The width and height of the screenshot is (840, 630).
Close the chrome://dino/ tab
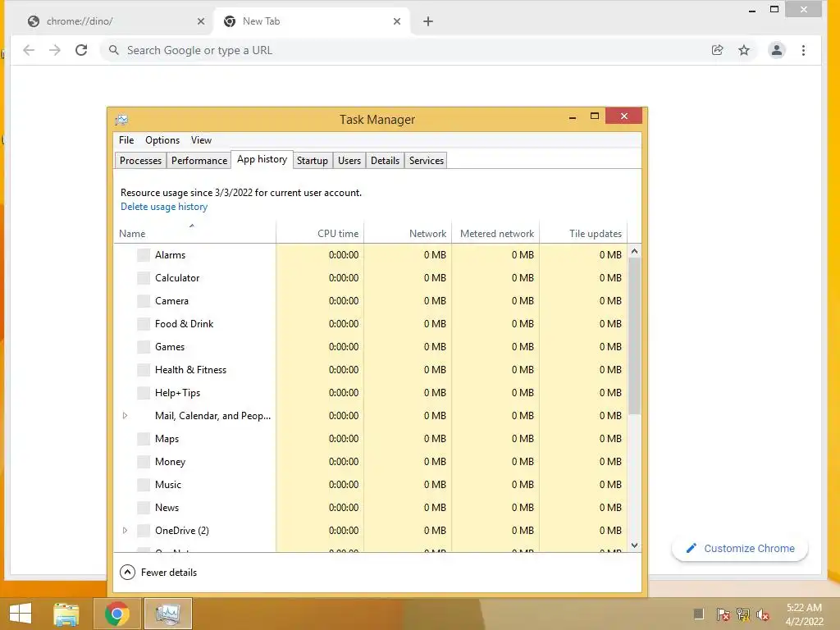tap(201, 21)
